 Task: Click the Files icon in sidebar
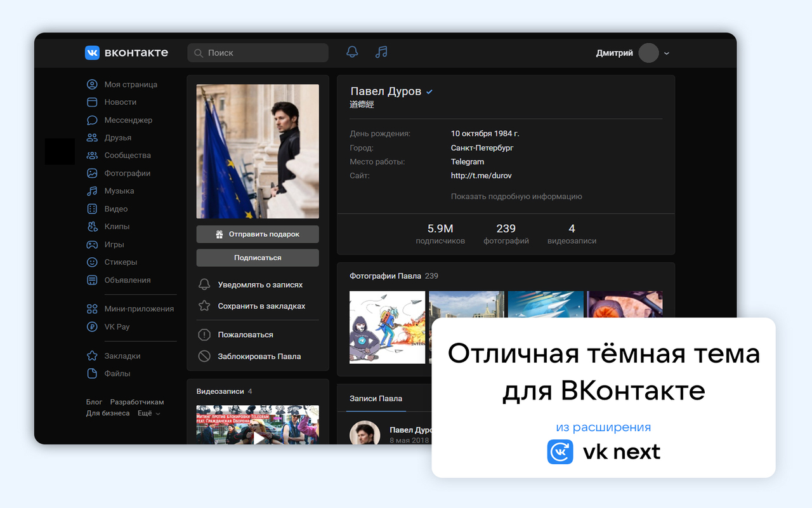pos(92,374)
